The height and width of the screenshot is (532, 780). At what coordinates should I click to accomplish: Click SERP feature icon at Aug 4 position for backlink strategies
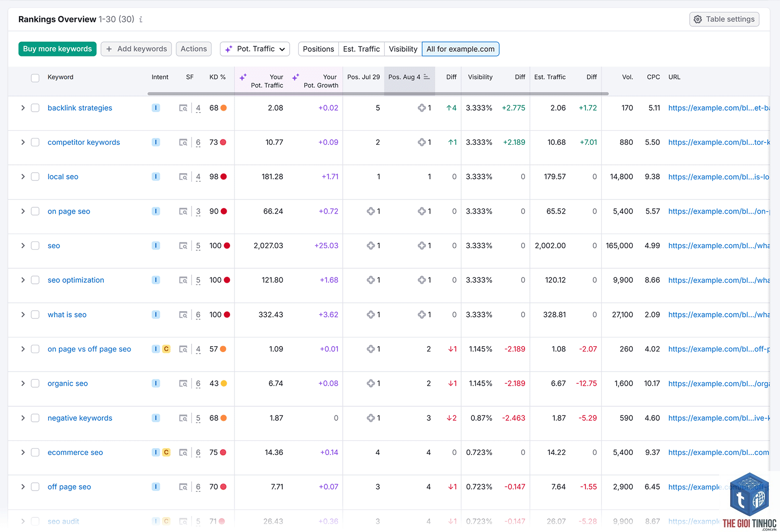coord(422,108)
